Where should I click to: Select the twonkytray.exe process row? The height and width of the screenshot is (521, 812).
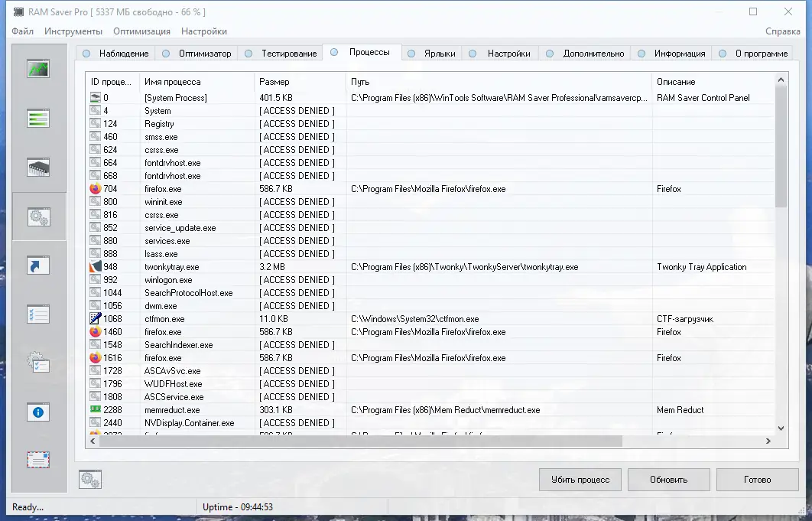coord(430,267)
